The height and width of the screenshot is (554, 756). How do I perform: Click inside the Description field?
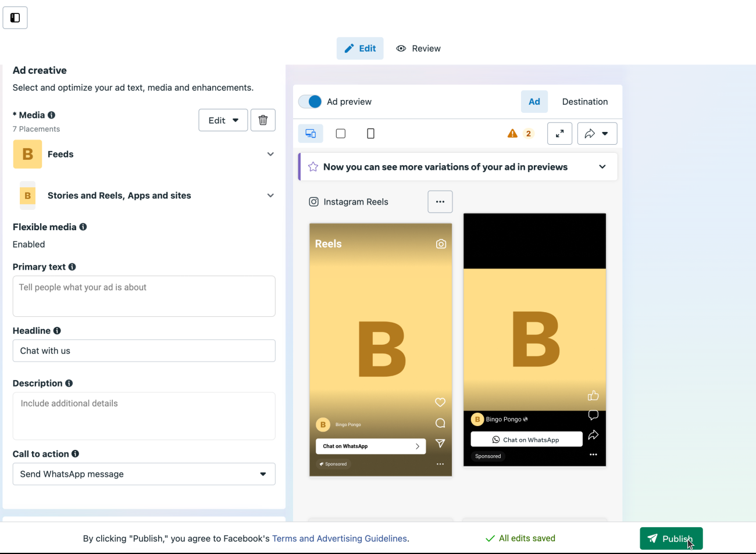point(144,416)
